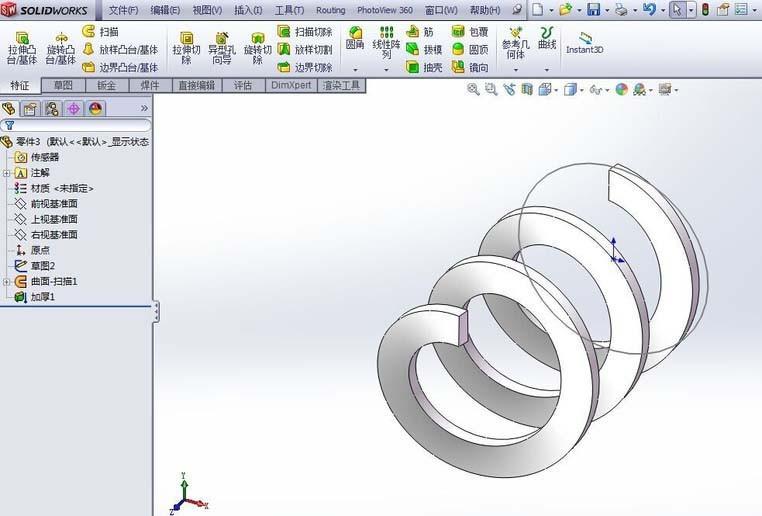
Task: Click the zoom to area icon
Action: [x=491, y=89]
